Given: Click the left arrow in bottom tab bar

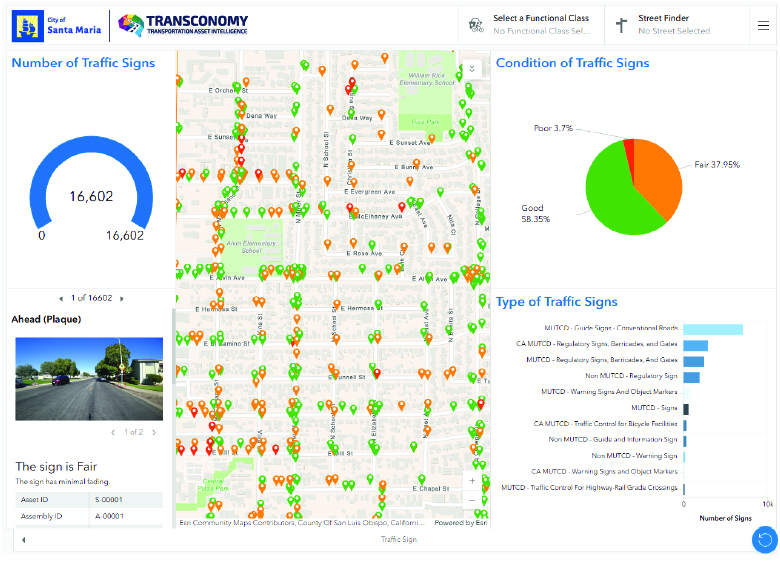Looking at the screenshot, I should pos(23,539).
